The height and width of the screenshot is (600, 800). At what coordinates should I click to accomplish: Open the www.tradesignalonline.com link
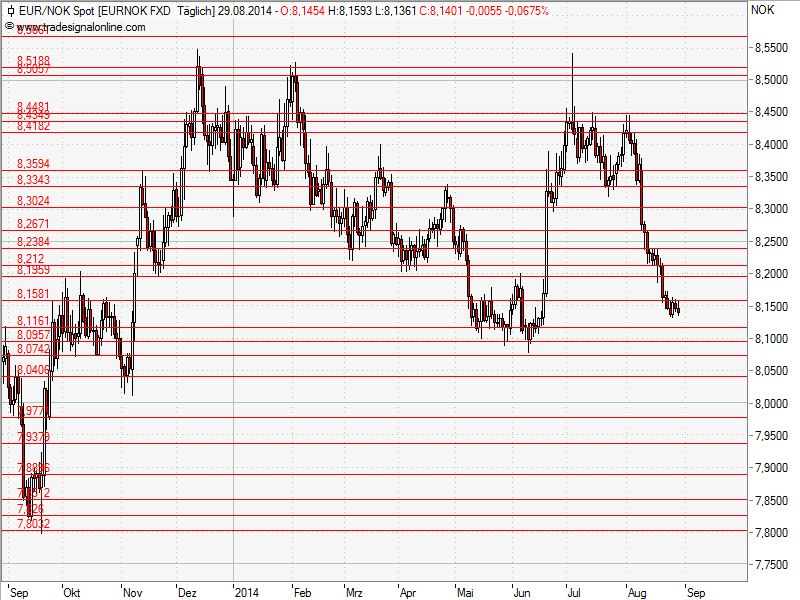click(x=81, y=26)
